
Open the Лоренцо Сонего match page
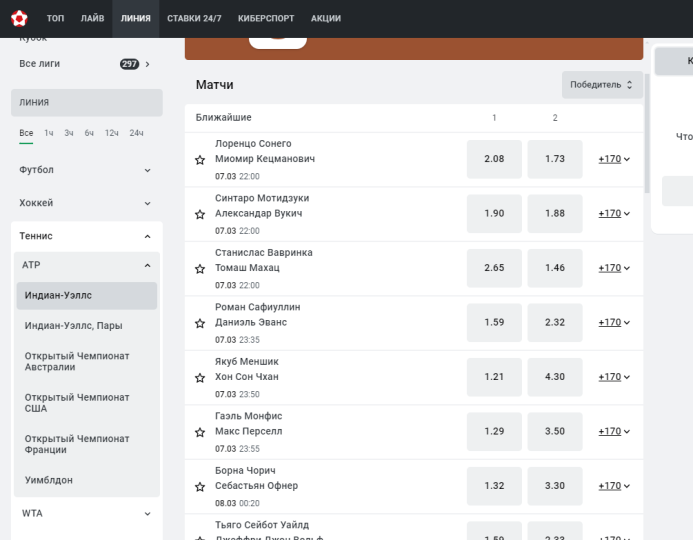[265, 151]
